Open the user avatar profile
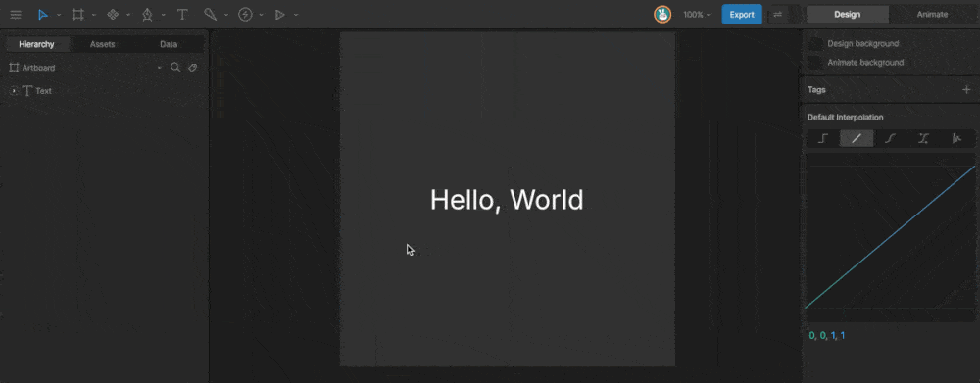 coord(662,15)
